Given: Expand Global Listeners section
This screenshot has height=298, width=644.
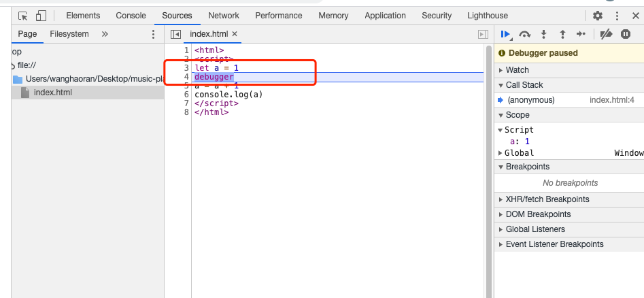Looking at the screenshot, I should [569, 229].
